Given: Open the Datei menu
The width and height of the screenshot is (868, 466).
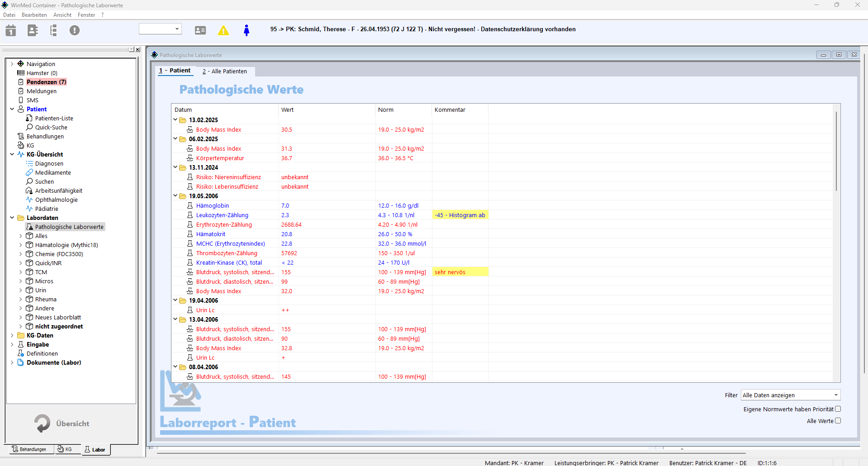Looking at the screenshot, I should coord(9,15).
